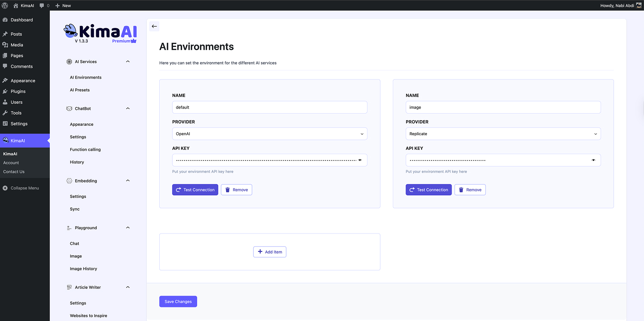
Task: Click the user avatar next to Howdy, Nabi Abdi
Action: coord(638,6)
